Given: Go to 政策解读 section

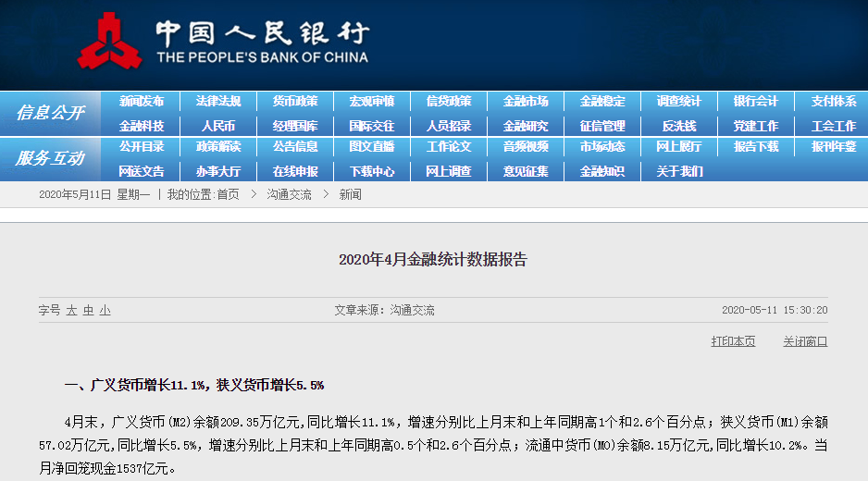Looking at the screenshot, I should [218, 147].
